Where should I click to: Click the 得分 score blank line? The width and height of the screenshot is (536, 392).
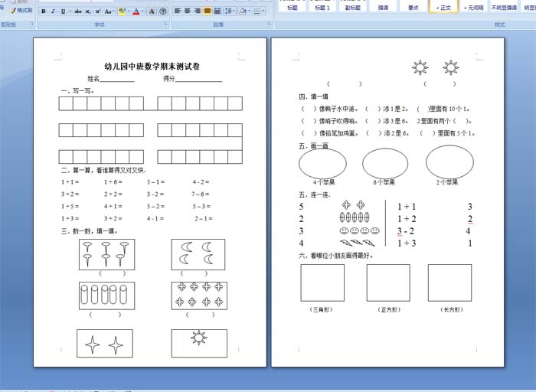pyautogui.click(x=198, y=80)
